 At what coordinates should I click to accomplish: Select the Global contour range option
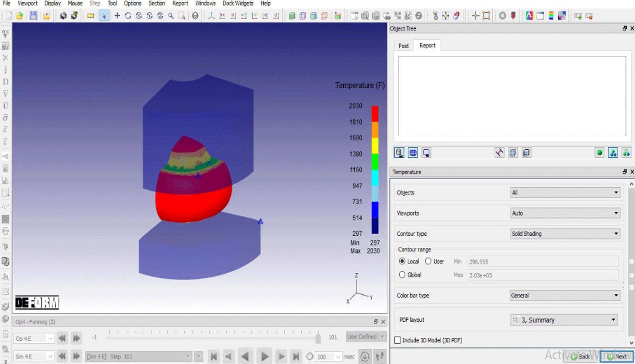pos(402,275)
